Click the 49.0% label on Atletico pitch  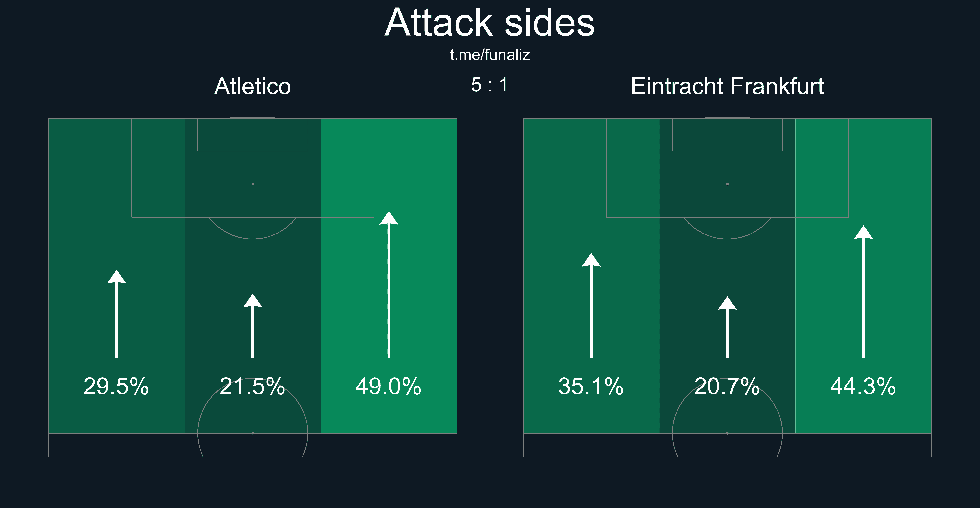point(388,386)
